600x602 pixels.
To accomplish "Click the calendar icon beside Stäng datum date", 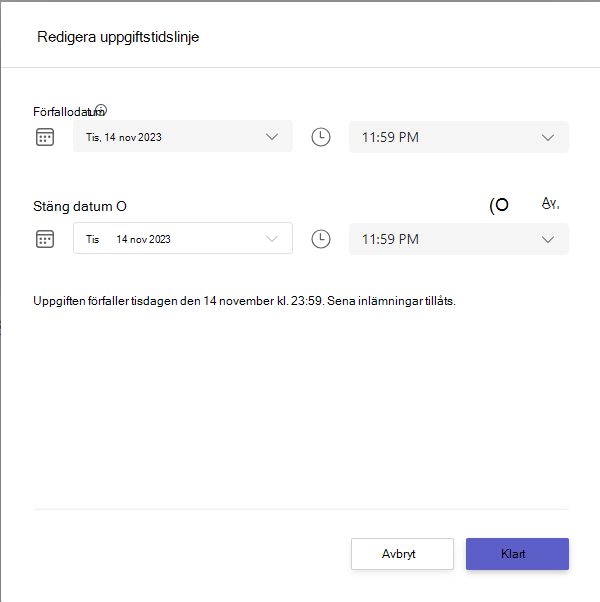I will coord(45,239).
